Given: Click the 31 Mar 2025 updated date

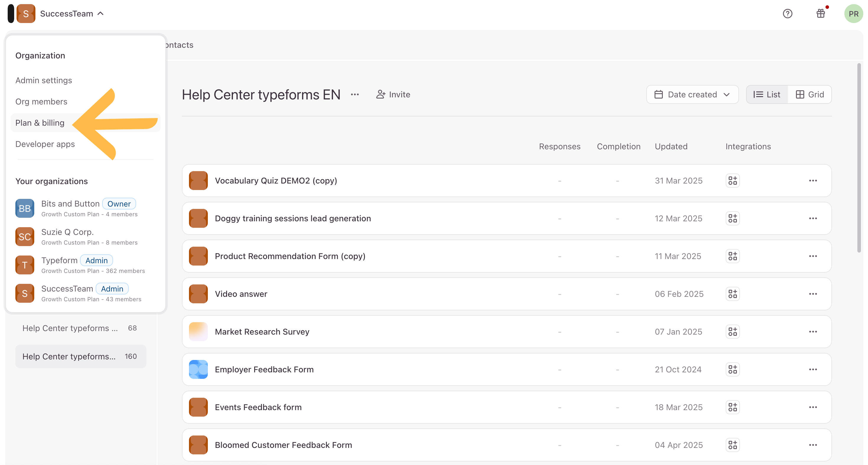Looking at the screenshot, I should tap(678, 181).
